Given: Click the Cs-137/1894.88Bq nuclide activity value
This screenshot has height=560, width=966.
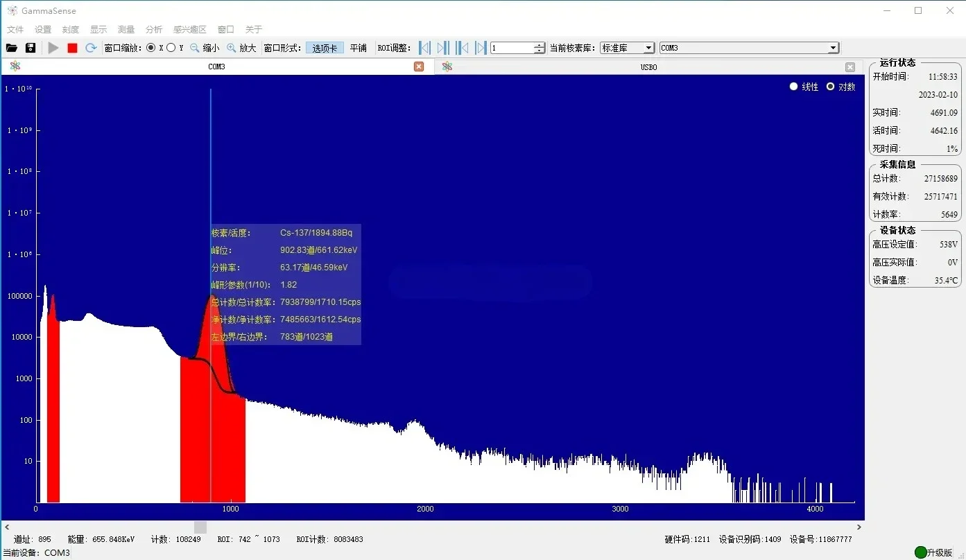Looking at the screenshot, I should [316, 233].
